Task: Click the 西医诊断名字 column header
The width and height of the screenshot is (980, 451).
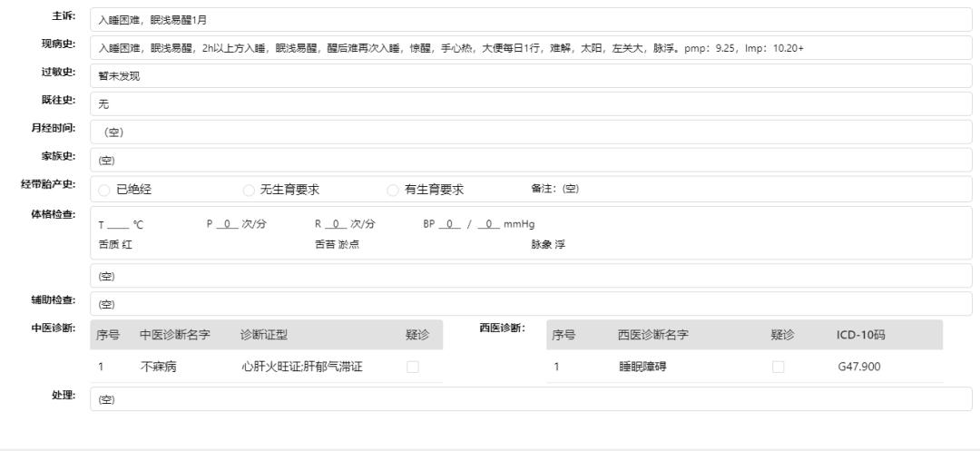Action: point(653,335)
